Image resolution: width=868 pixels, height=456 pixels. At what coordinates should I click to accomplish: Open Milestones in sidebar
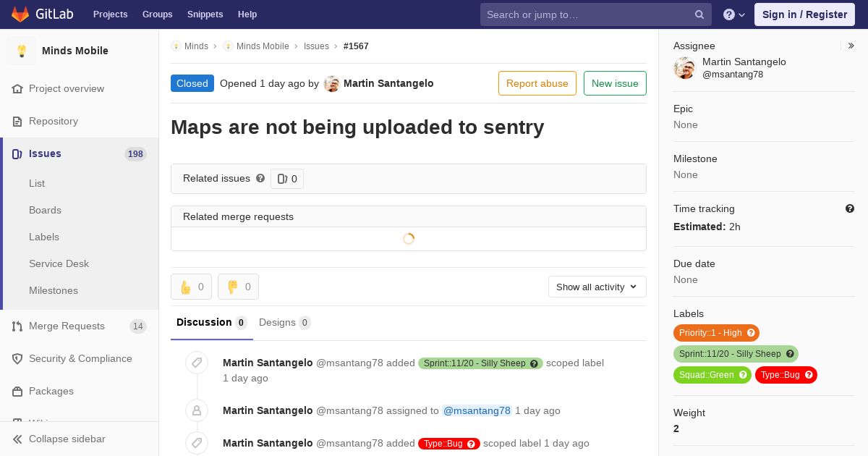(x=54, y=290)
